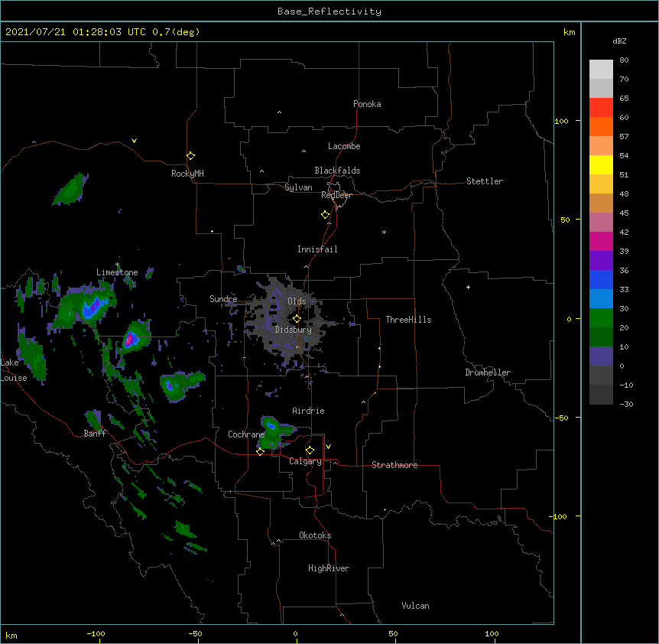Click the dBZ legend heading

[x=619, y=41]
